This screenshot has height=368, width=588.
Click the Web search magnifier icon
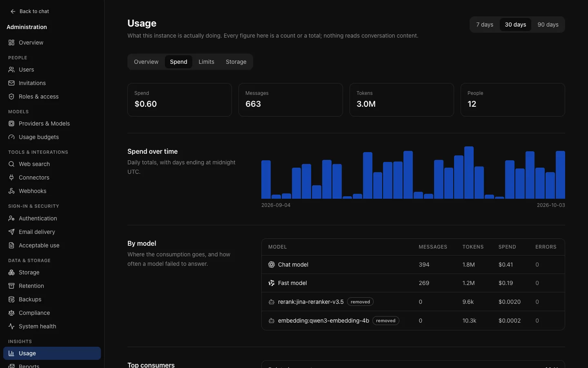pyautogui.click(x=11, y=164)
